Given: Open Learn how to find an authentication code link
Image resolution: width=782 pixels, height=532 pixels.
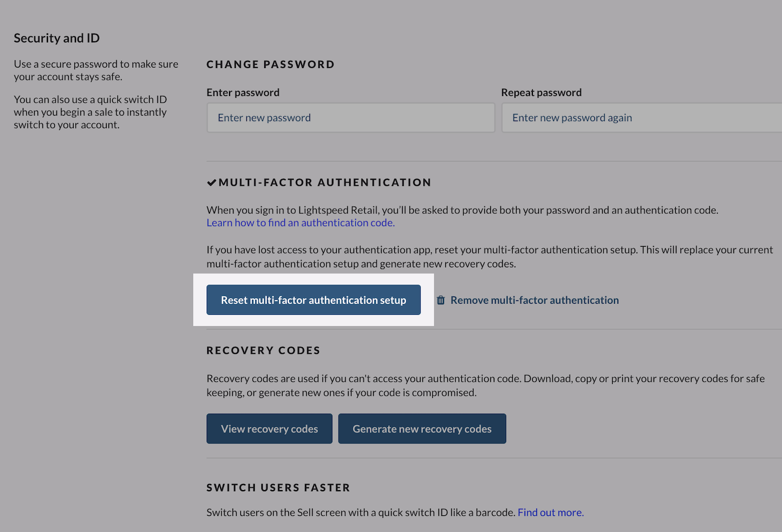Looking at the screenshot, I should [301, 223].
